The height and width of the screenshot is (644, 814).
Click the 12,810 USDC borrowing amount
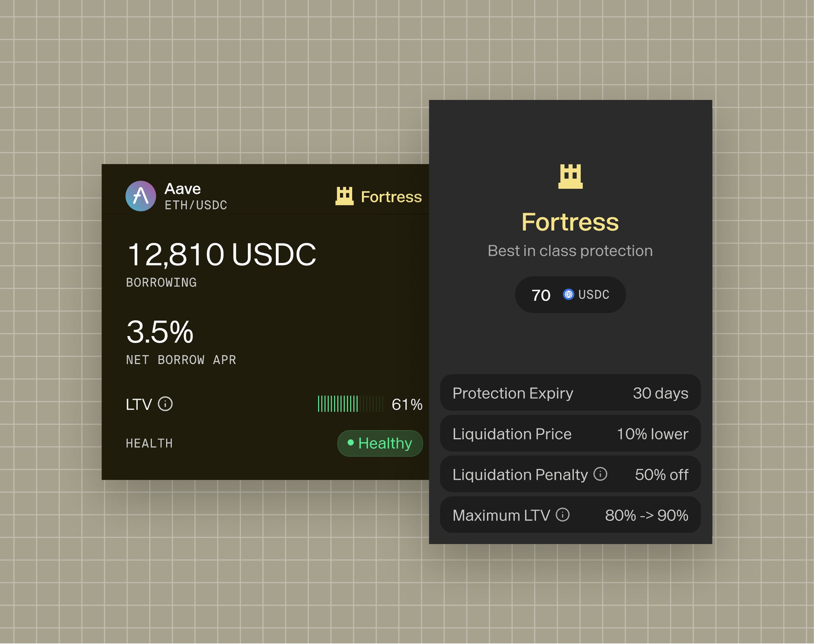click(221, 255)
